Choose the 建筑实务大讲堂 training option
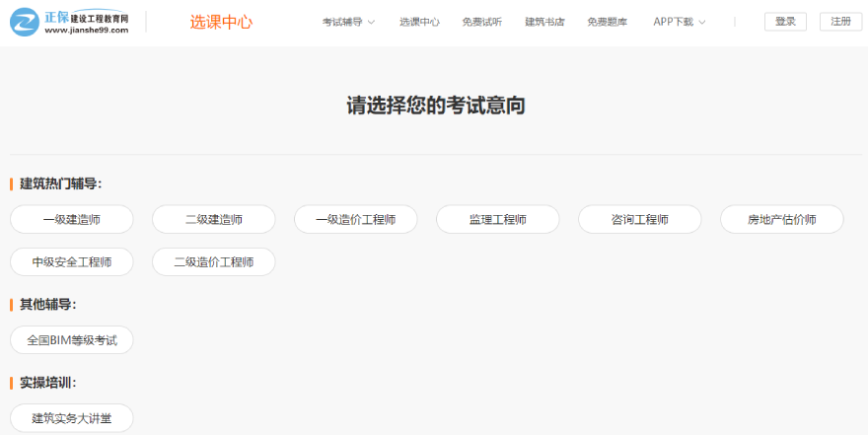The height and width of the screenshot is (435, 868). 71,418
